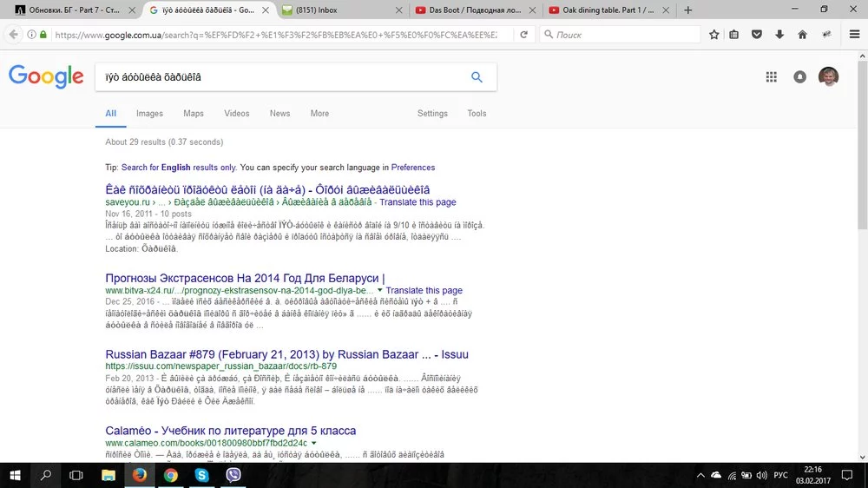The image size is (868, 488).
Task: Click the 22:16 clock in taskbar
Action: click(x=813, y=469)
